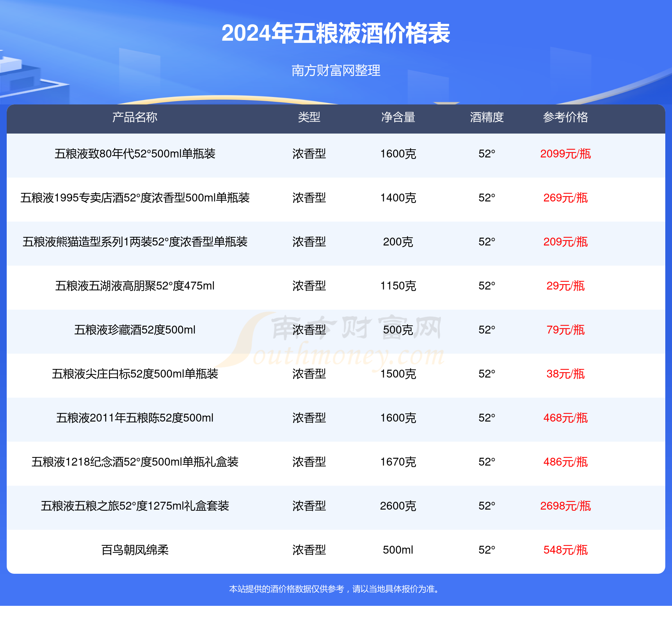Click '浓香型' in the 百鸟朝凤绵柔 row
The height and width of the screenshot is (623, 672).
click(309, 550)
